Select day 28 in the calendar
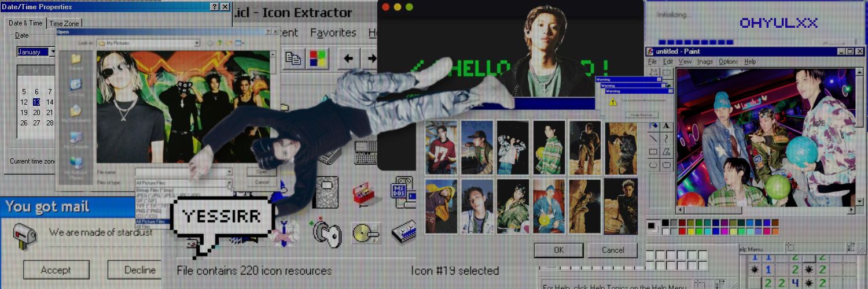The image size is (868, 289). [x=50, y=123]
